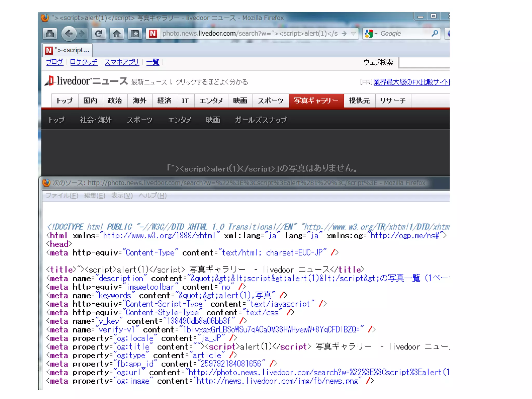Click the go arrow in the address bar
532x399 pixels.
344,34
